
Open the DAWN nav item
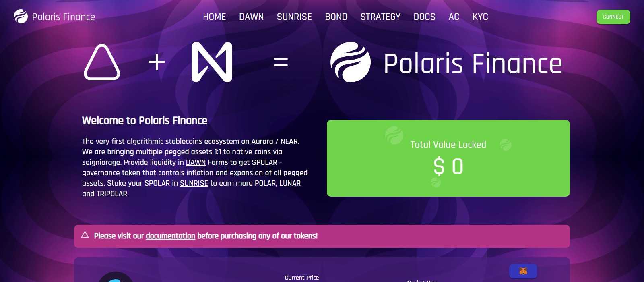(x=252, y=17)
